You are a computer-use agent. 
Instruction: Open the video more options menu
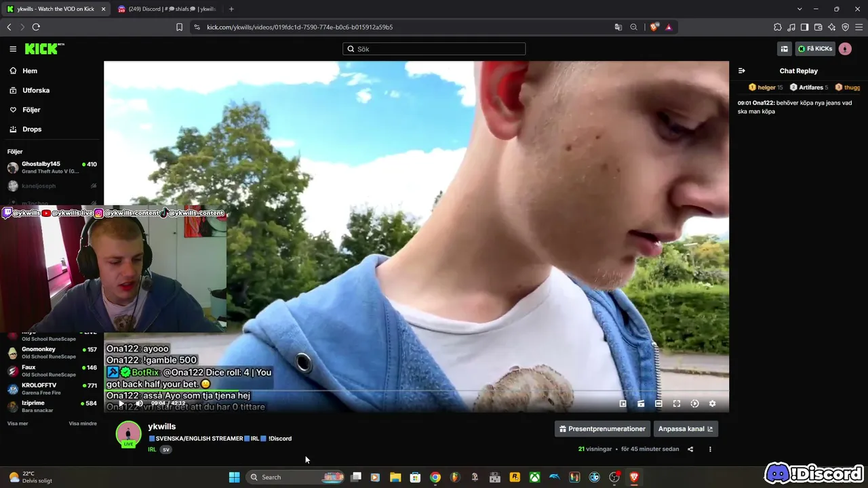point(710,449)
